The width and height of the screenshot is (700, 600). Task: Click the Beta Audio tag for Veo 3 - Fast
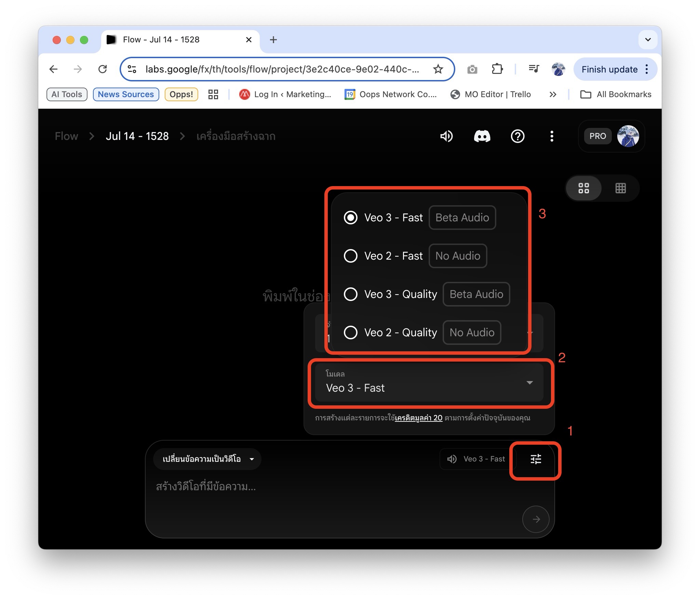pos(462,218)
